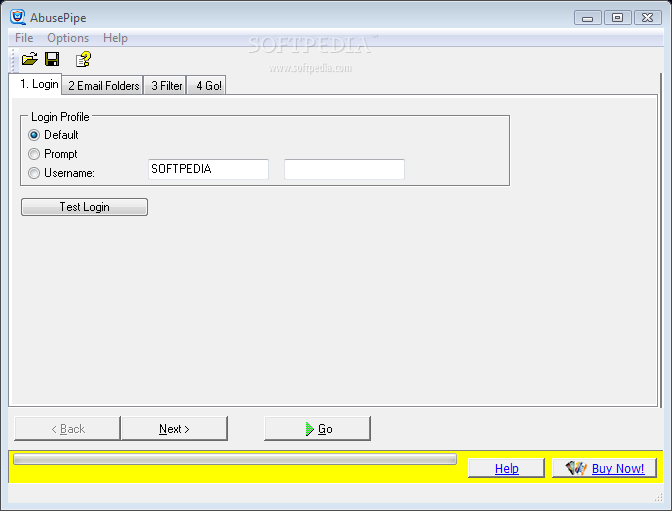This screenshot has height=511, width=672.
Task: Click the empty password field
Action: [x=345, y=169]
